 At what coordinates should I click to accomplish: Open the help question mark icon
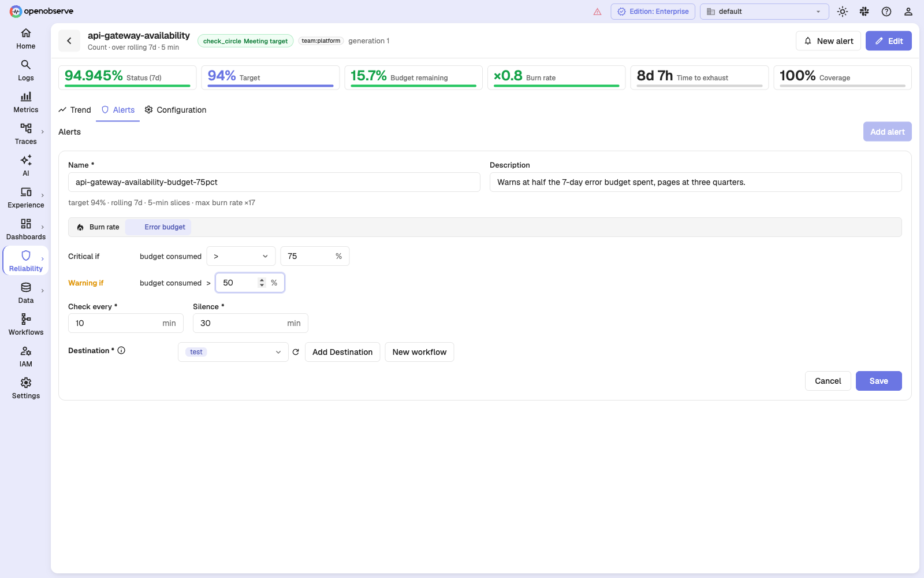886,12
